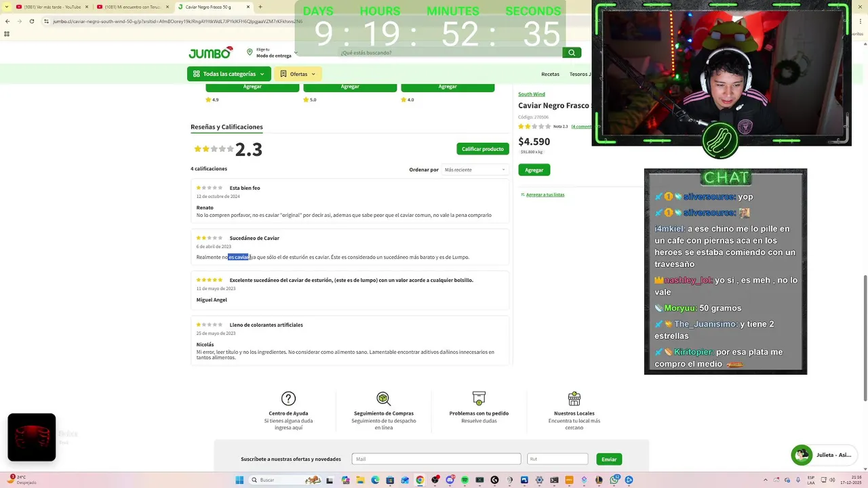
Task: Expand Todas las categorías menu
Action: (229, 74)
